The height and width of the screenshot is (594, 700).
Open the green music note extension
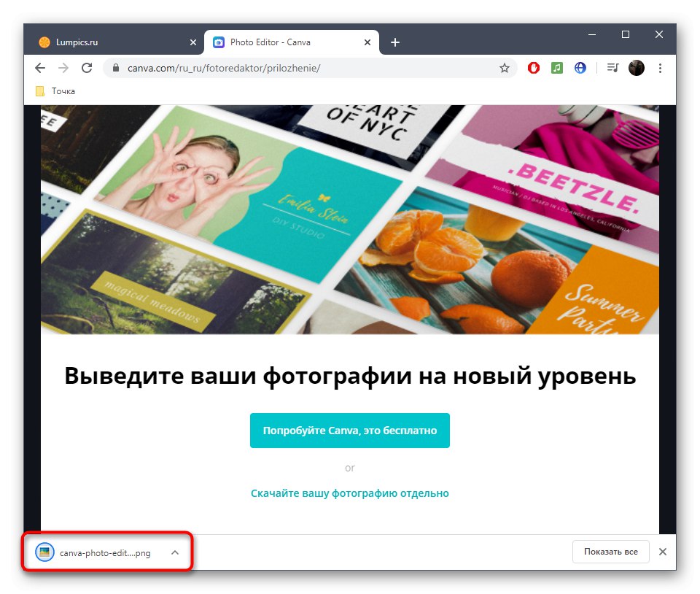coord(557,68)
